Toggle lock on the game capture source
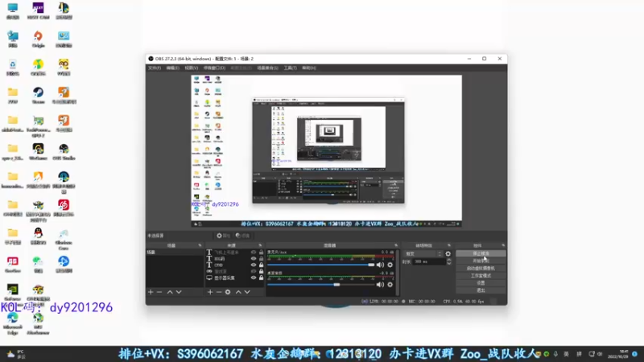This screenshot has width=644, height=362. (261, 271)
